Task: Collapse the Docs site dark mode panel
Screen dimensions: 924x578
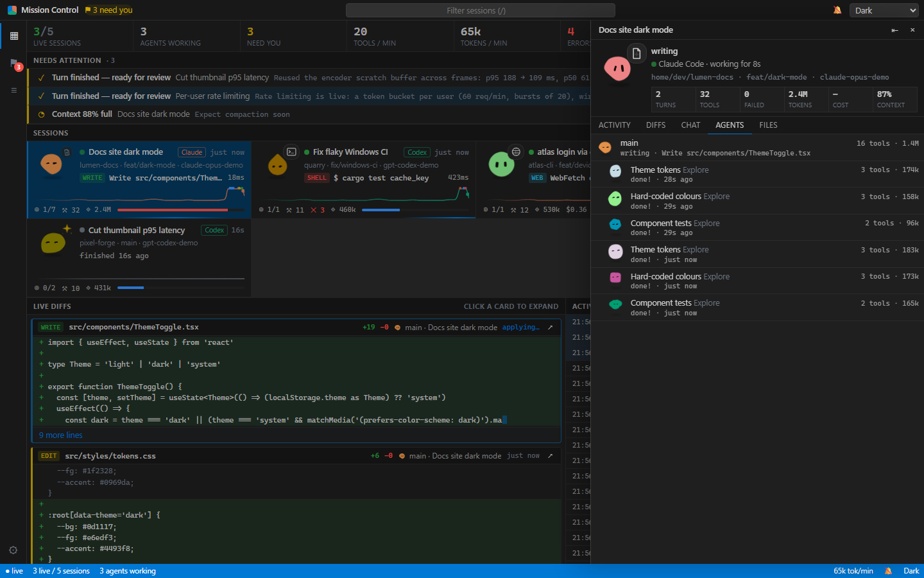Action: (x=894, y=30)
